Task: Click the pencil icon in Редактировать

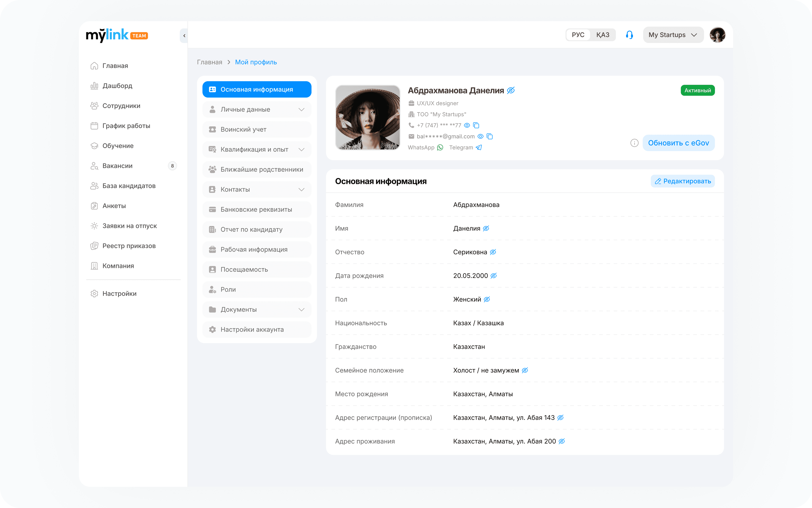Action: 658,181
